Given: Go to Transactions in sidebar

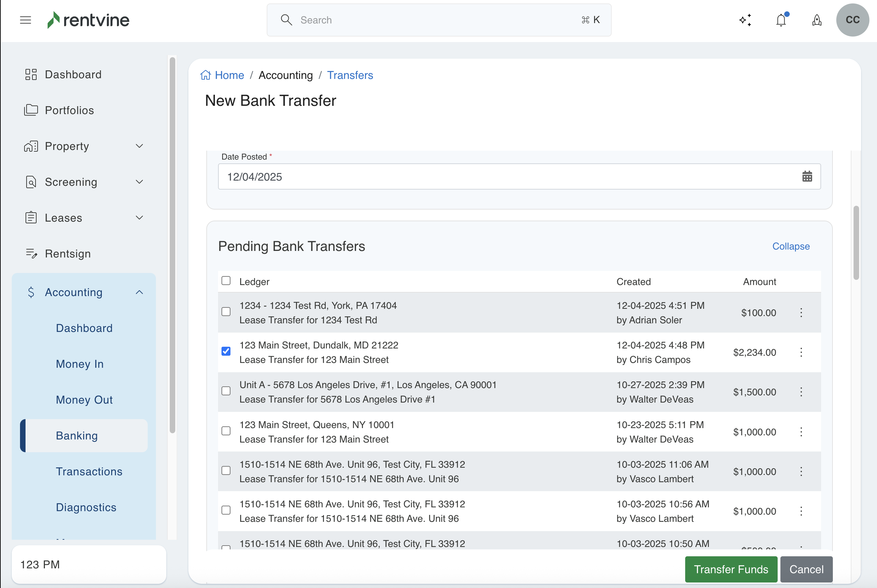Looking at the screenshot, I should pos(89,472).
